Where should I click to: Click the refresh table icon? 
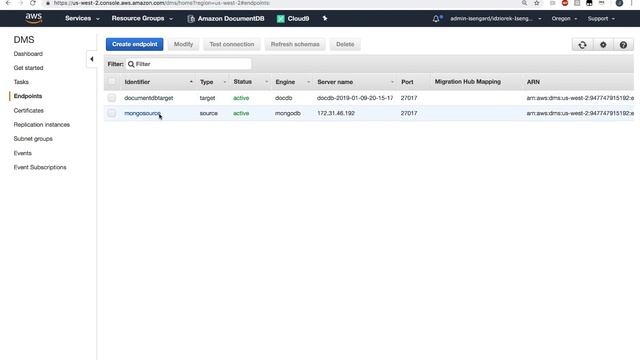(582, 45)
